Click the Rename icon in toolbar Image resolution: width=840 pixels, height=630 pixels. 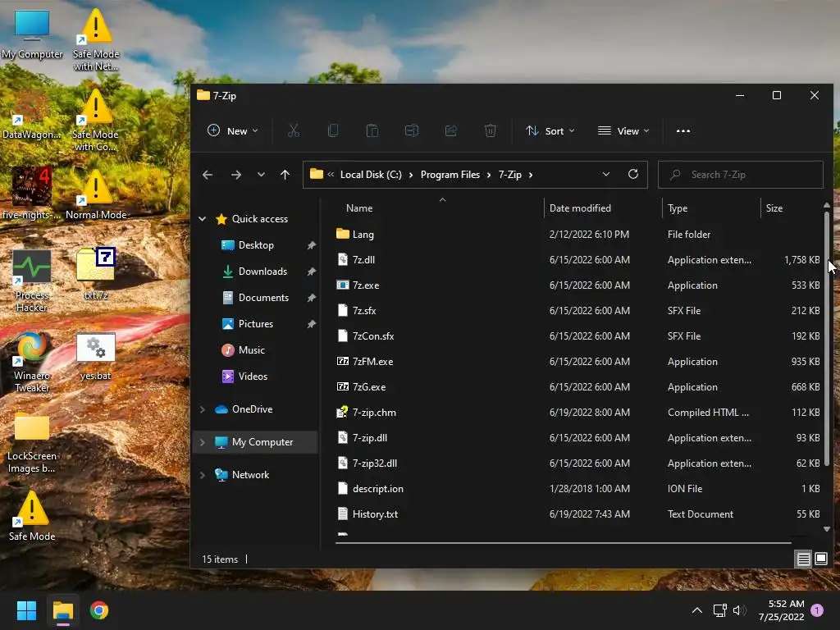pyautogui.click(x=412, y=130)
